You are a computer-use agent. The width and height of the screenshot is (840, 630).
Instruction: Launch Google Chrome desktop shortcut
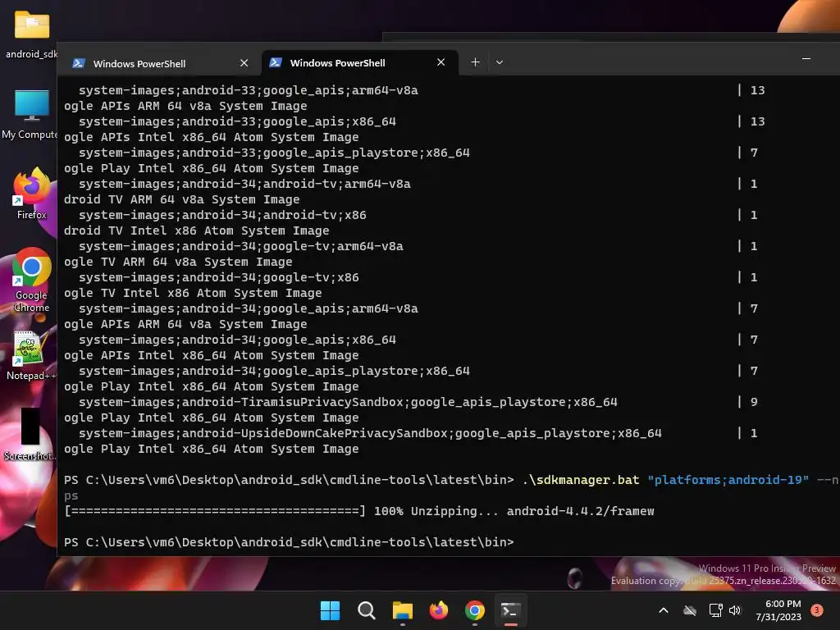coord(32,281)
